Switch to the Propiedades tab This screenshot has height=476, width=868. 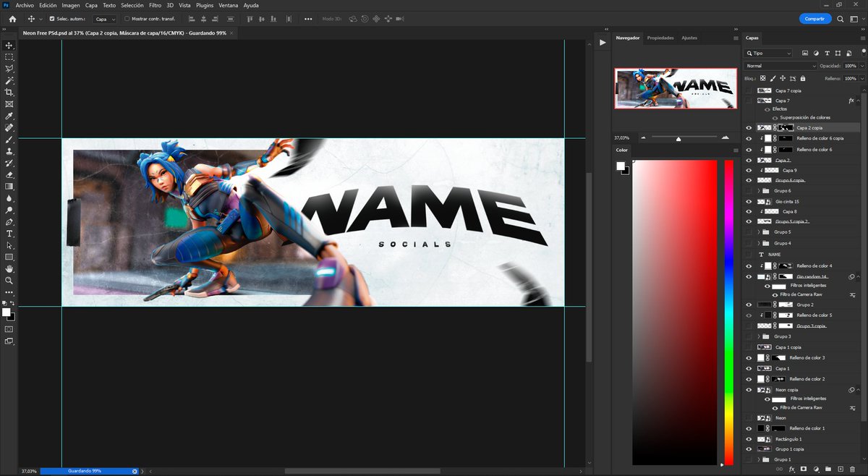[660, 38]
